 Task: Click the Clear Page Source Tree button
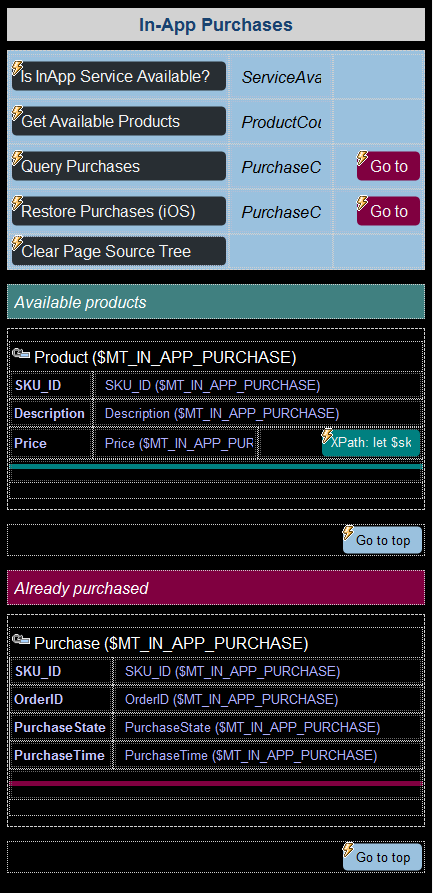click(119, 252)
